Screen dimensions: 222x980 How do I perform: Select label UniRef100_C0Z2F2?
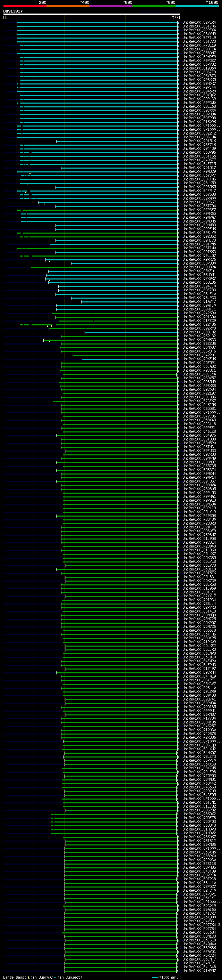pyautogui.click(x=199, y=133)
